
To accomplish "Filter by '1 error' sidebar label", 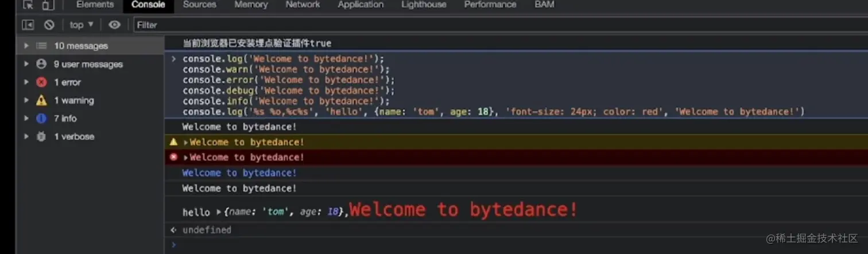I will (x=67, y=82).
